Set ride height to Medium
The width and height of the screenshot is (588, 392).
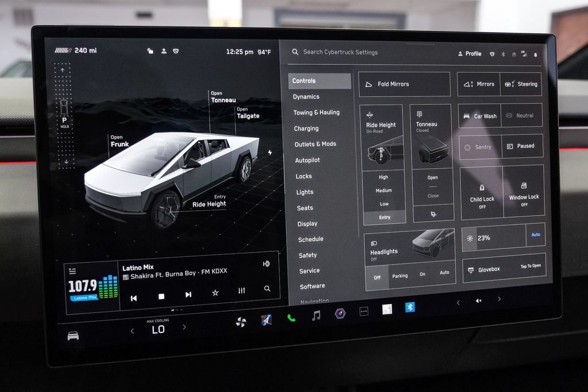(384, 191)
